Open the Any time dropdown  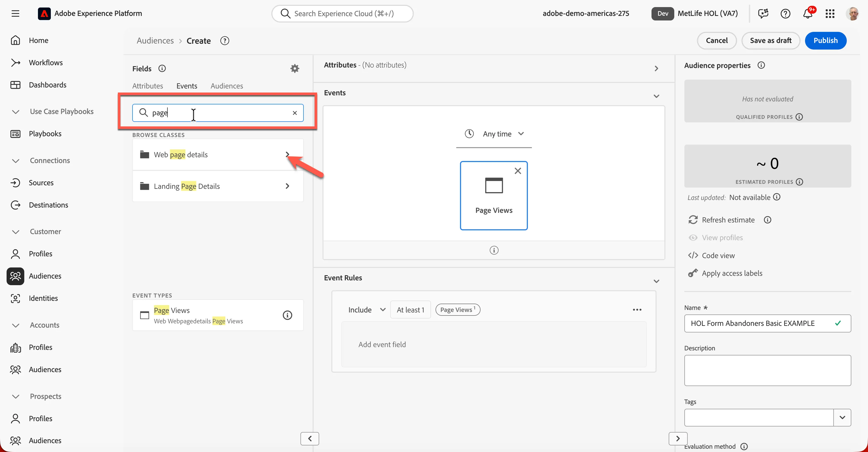[x=494, y=134]
